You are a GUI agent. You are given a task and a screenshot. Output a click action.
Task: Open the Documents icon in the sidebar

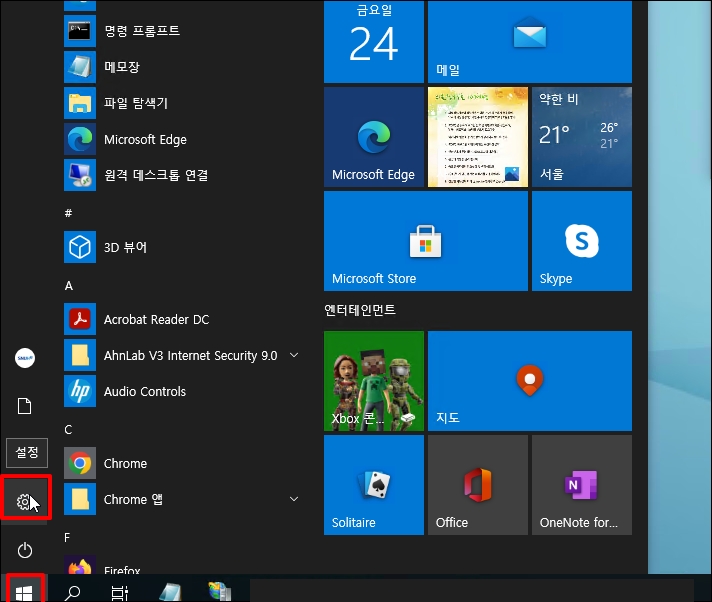tap(25, 406)
